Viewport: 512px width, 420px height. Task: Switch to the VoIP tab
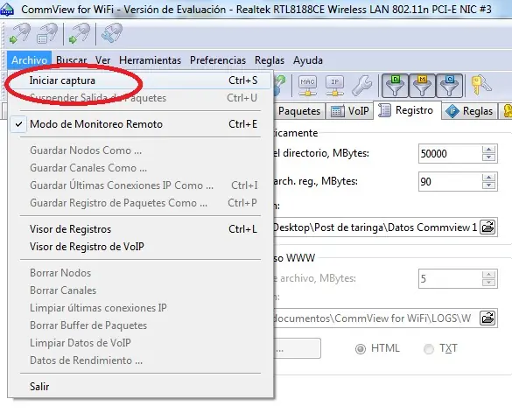click(350, 111)
